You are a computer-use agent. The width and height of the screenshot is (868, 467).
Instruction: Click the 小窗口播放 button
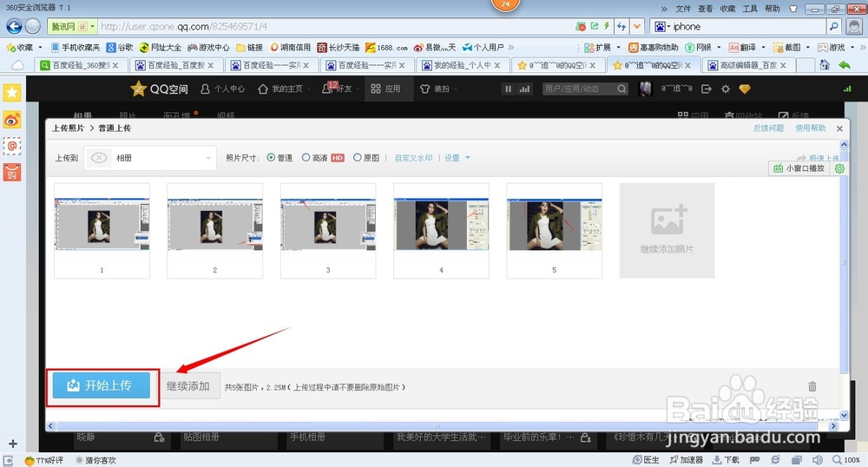[799, 168]
